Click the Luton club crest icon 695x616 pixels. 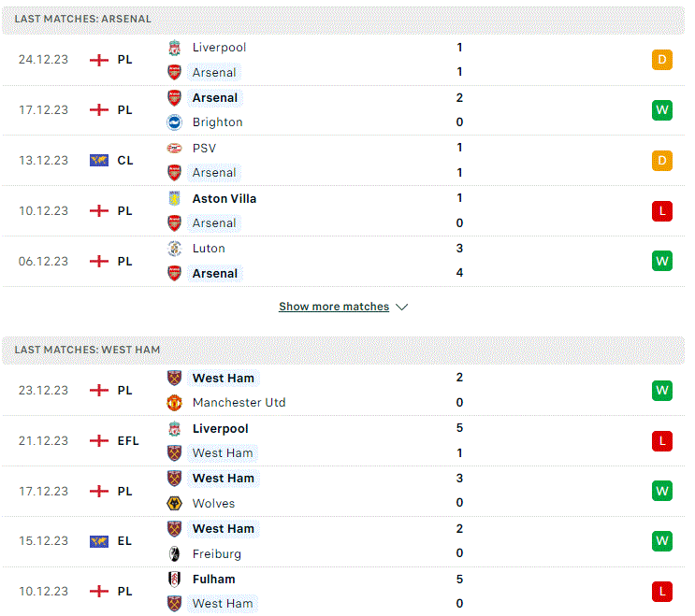[175, 249]
